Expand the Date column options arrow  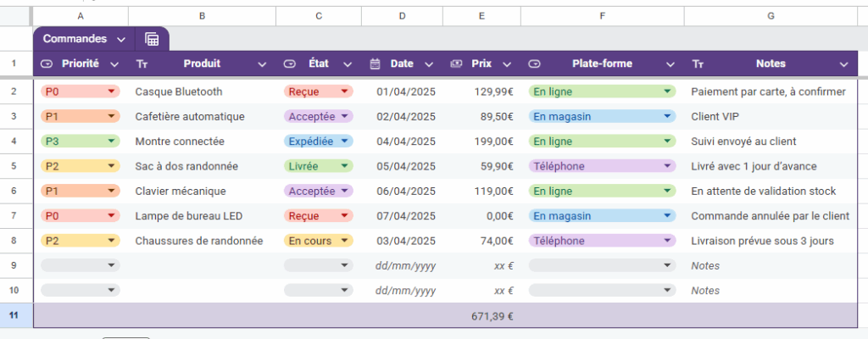428,64
